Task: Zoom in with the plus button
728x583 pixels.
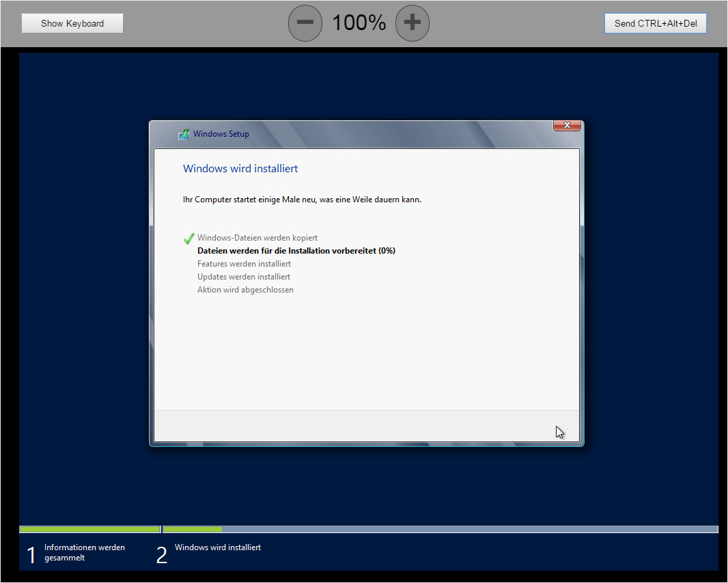Action: click(x=412, y=23)
